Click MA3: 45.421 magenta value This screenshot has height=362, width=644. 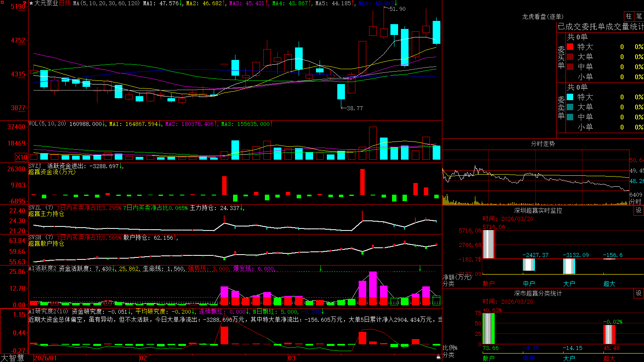(248, 3)
